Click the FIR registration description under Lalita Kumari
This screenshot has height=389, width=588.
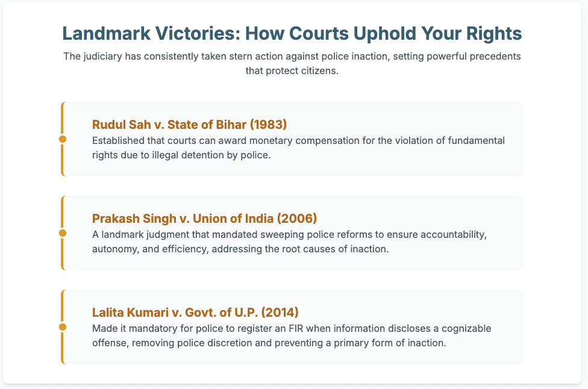tap(292, 335)
